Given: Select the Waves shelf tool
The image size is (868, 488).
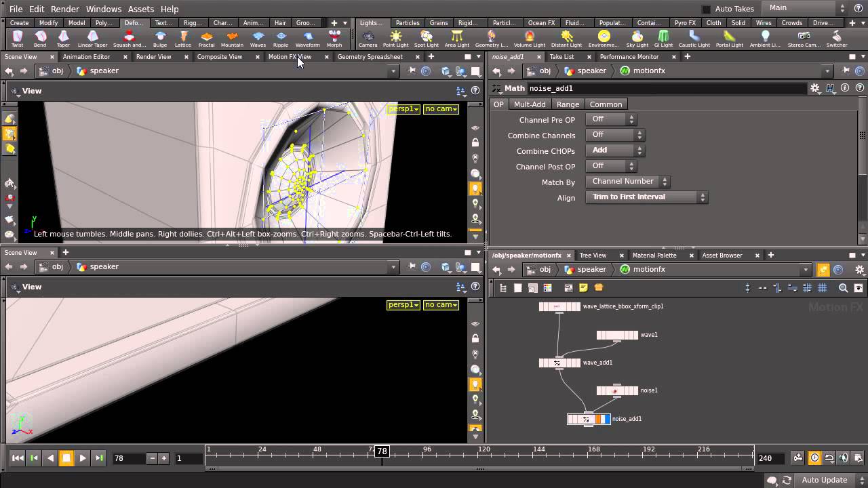Looking at the screenshot, I should point(258,39).
